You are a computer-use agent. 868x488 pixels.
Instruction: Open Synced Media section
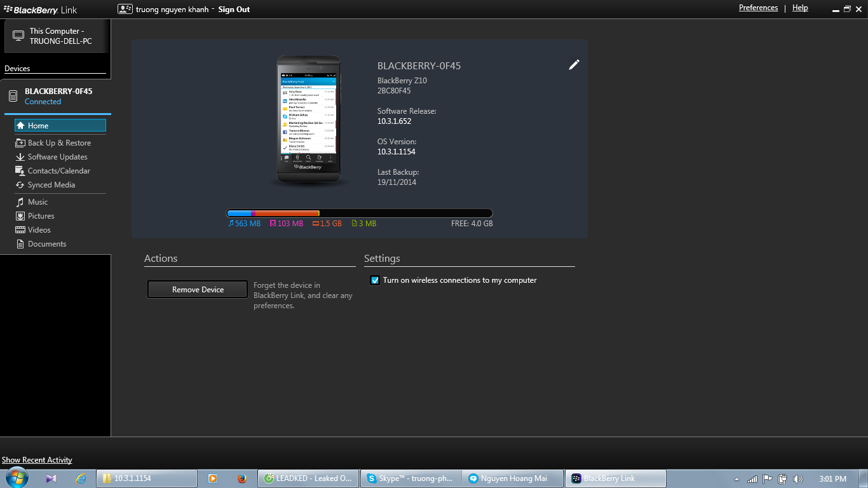51,185
